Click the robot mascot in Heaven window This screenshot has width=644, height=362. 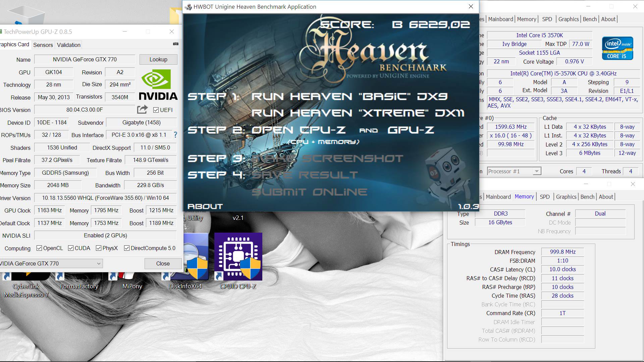pyautogui.click(x=446, y=178)
